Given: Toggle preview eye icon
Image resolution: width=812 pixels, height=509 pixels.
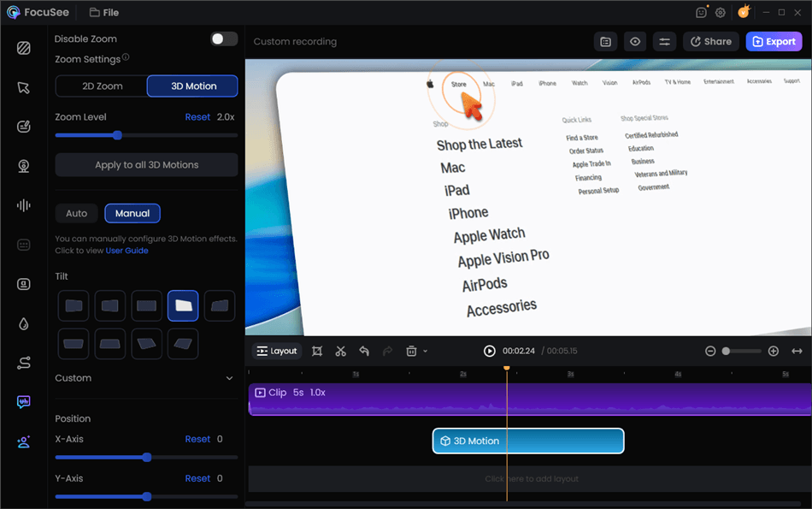Looking at the screenshot, I should (635, 41).
